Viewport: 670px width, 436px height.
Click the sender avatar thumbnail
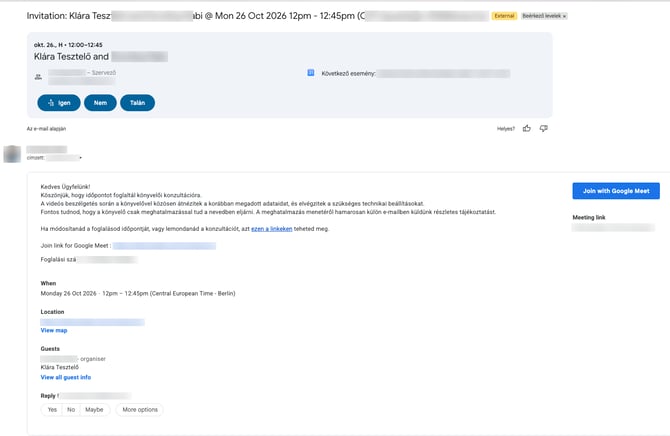pyautogui.click(x=12, y=154)
